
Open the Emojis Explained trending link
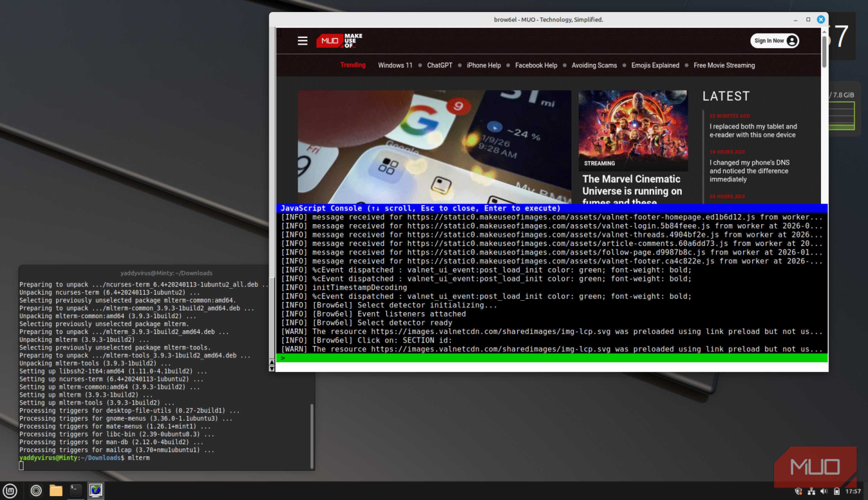(x=655, y=65)
